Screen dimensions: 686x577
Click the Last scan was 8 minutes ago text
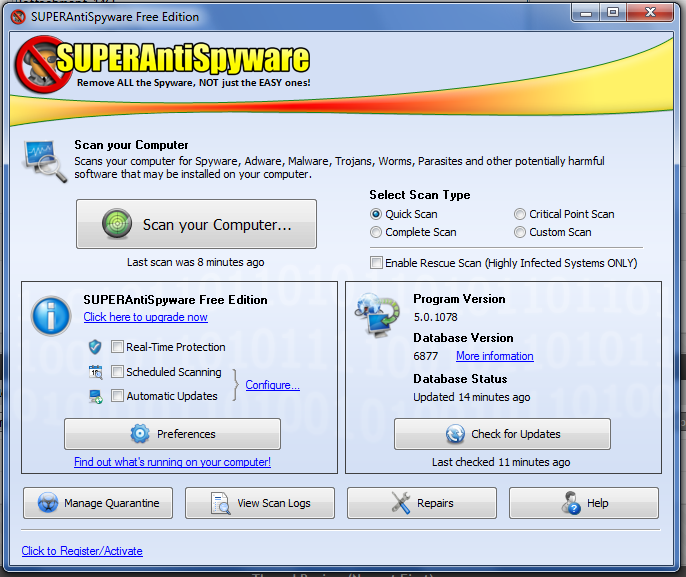[196, 262]
